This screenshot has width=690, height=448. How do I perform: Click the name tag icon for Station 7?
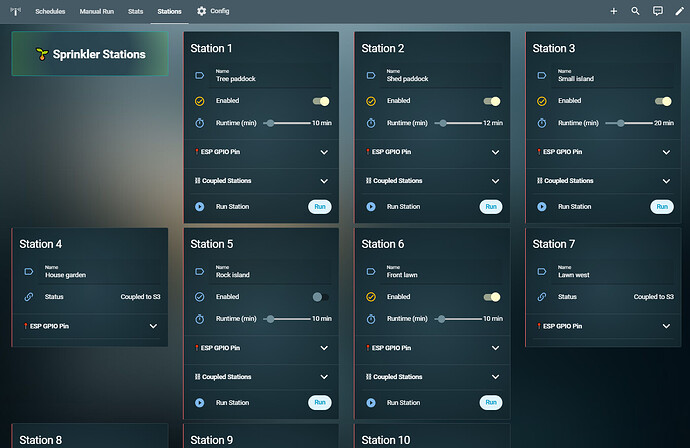[x=542, y=272]
